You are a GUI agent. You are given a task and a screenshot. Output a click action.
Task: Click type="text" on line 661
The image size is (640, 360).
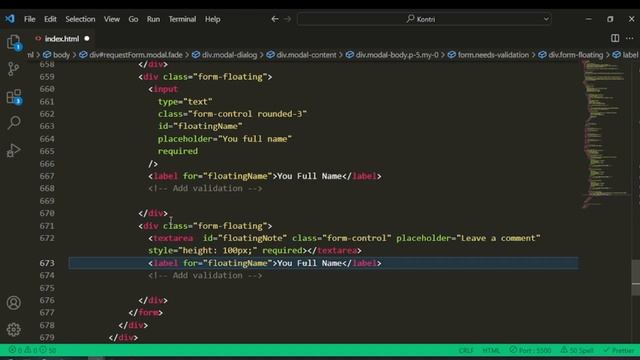click(185, 102)
